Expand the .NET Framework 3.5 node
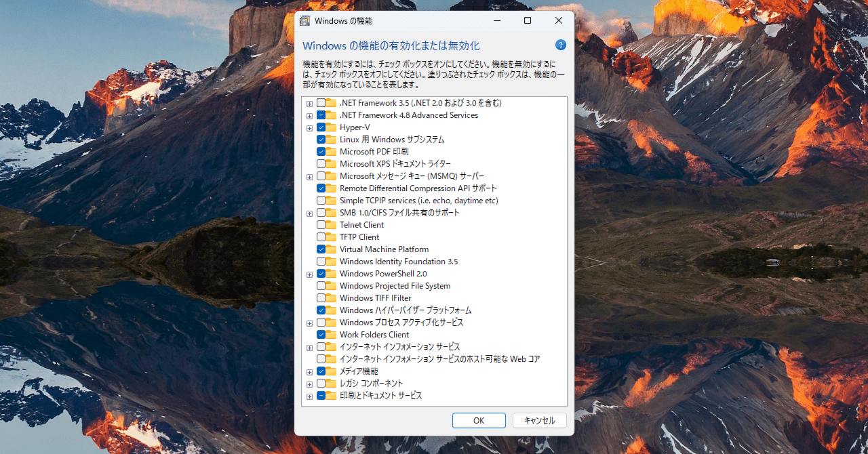 pos(309,102)
